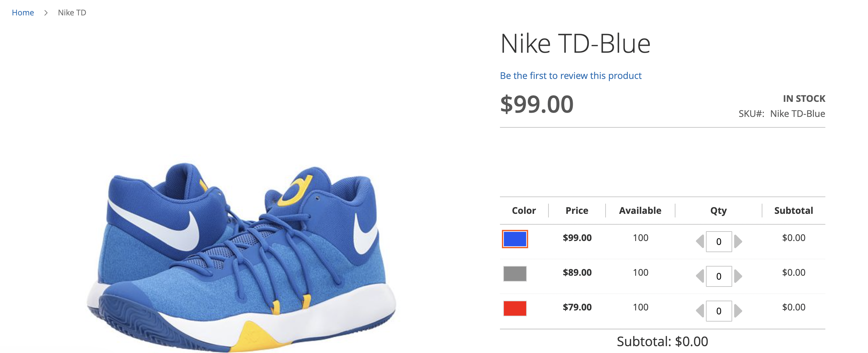Increase quantity for the $89.00 gray row
This screenshot has width=868, height=353.
tap(738, 276)
